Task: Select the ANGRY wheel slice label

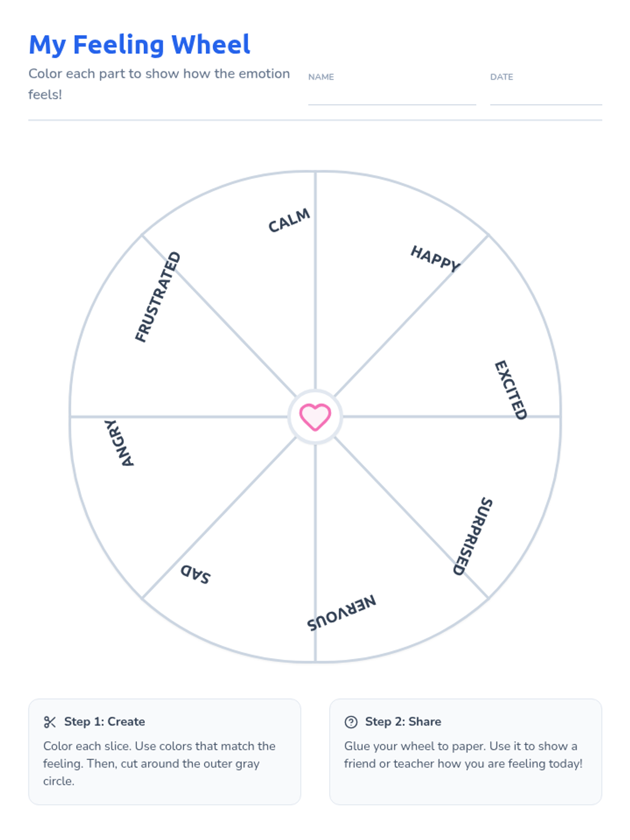Action: [119, 443]
